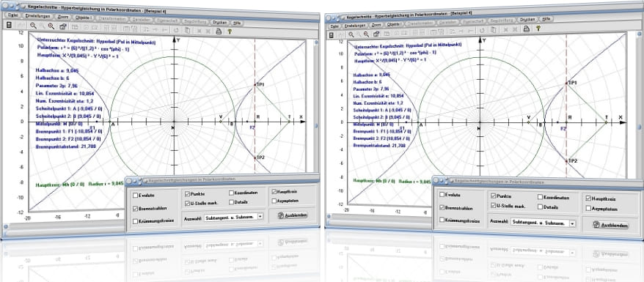Click the refresh arrow icon in right toolbar
This screenshot has width=644, height=282.
pos(483,30)
